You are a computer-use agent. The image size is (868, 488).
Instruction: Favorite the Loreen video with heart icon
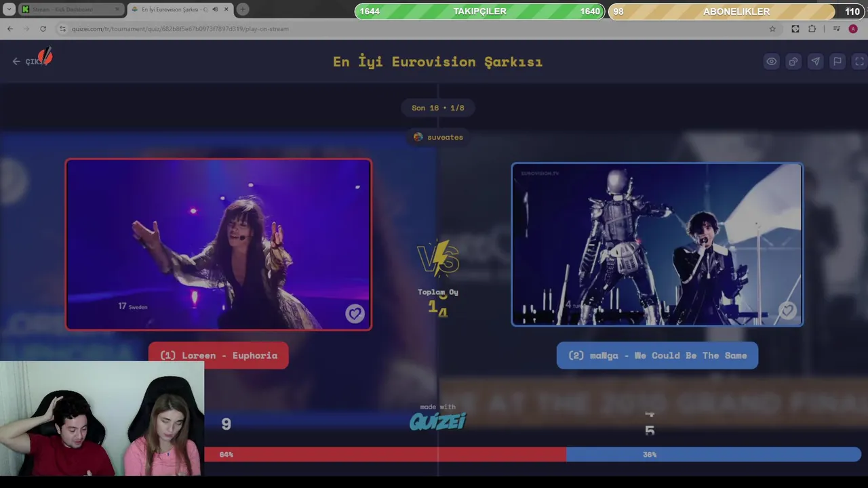[x=355, y=313]
